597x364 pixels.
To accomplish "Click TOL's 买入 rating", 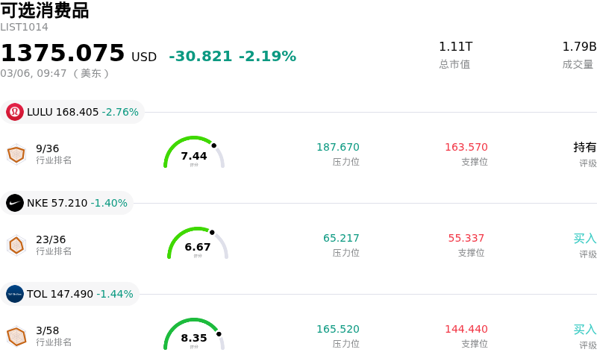I will tap(585, 329).
